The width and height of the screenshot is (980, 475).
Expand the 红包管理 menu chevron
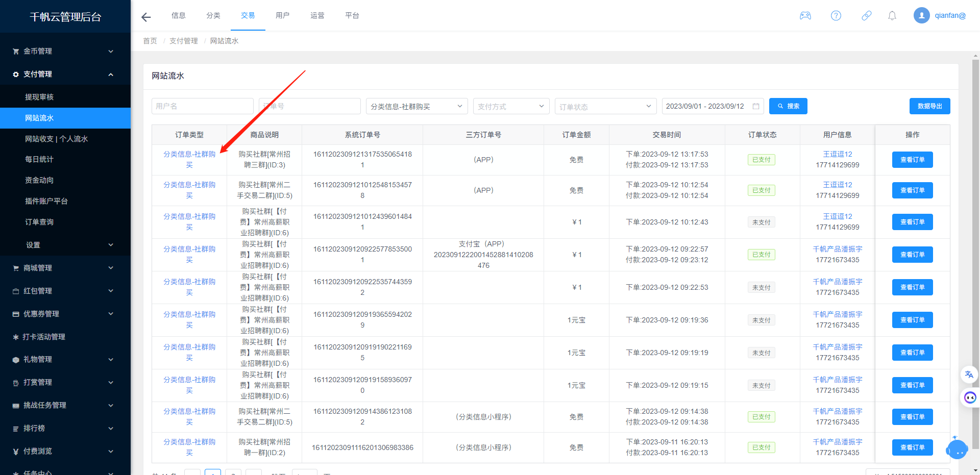pos(111,291)
